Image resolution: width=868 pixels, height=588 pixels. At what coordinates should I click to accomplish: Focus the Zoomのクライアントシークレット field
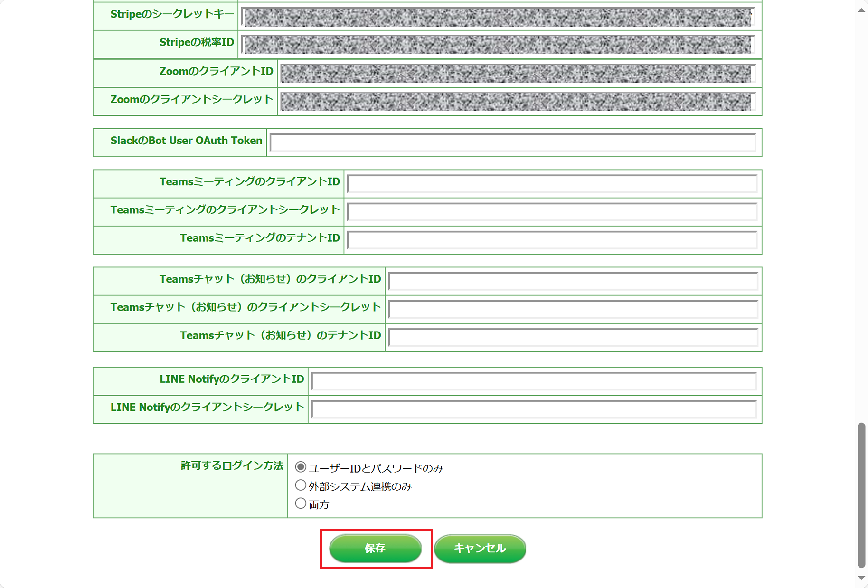(518, 102)
